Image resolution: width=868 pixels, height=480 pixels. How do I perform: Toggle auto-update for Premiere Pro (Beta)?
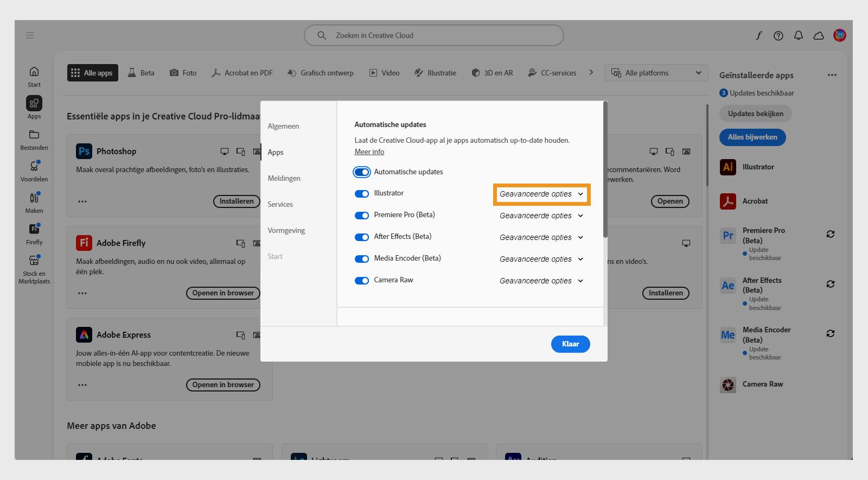point(362,216)
